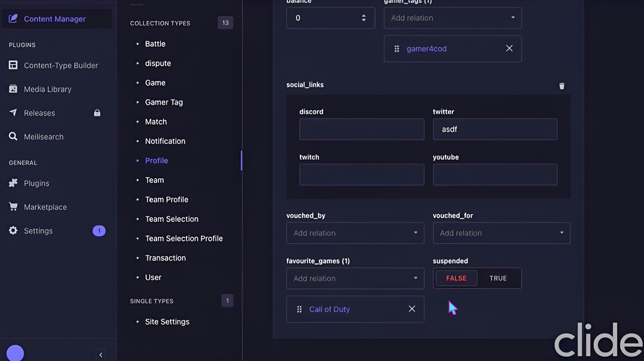Open the Plugins page
This screenshot has width=644, height=361.
pyautogui.click(x=36, y=183)
